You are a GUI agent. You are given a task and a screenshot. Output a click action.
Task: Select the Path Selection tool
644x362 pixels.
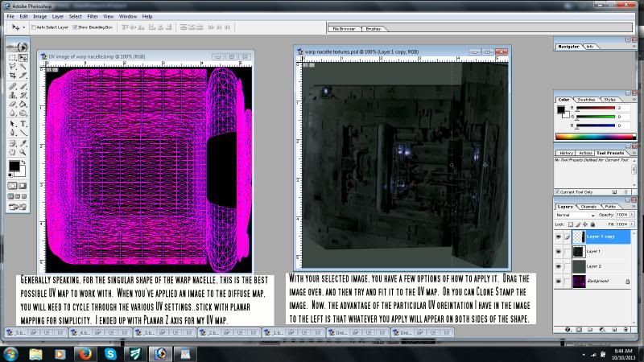click(12, 124)
